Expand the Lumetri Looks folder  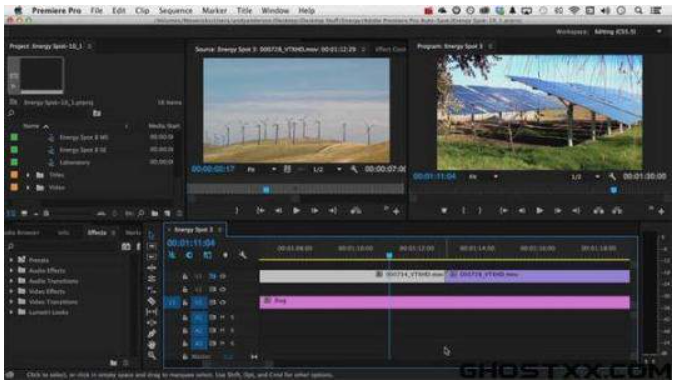click(x=11, y=312)
